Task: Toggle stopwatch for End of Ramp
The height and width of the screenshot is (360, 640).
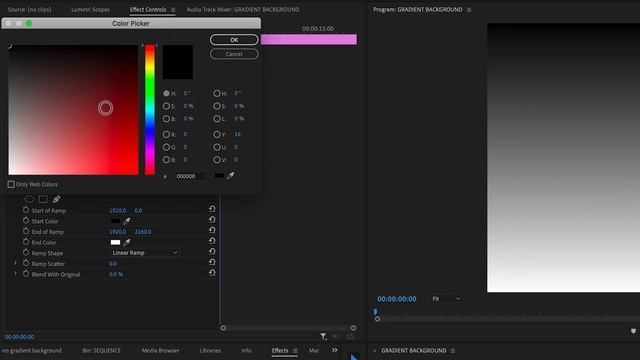Action: [x=26, y=231]
